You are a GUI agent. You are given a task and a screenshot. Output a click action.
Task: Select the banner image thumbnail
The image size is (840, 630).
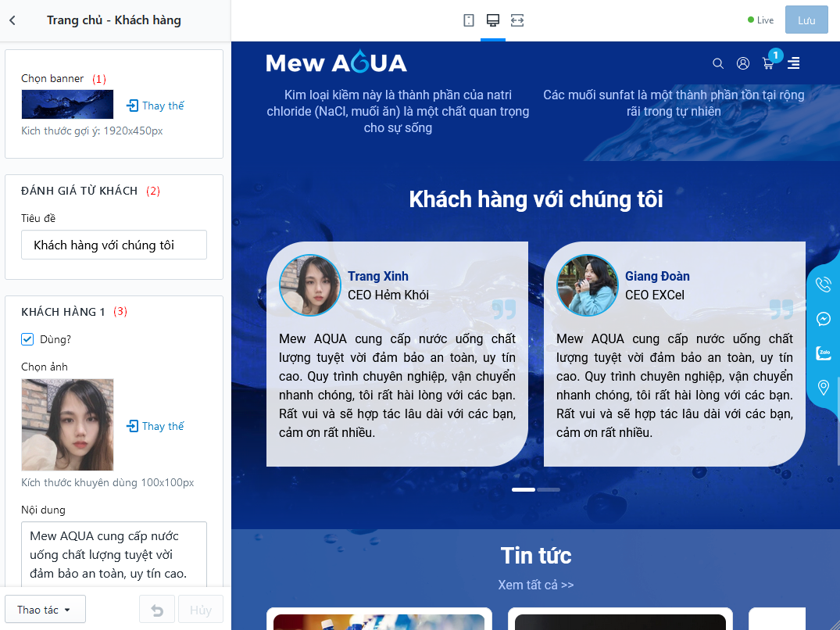pyautogui.click(x=67, y=104)
